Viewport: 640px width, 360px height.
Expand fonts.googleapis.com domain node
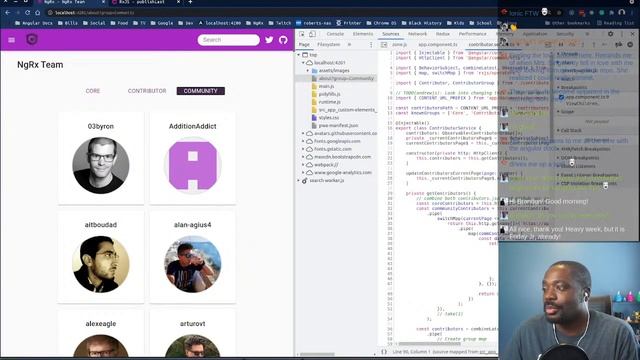pyautogui.click(x=303, y=141)
